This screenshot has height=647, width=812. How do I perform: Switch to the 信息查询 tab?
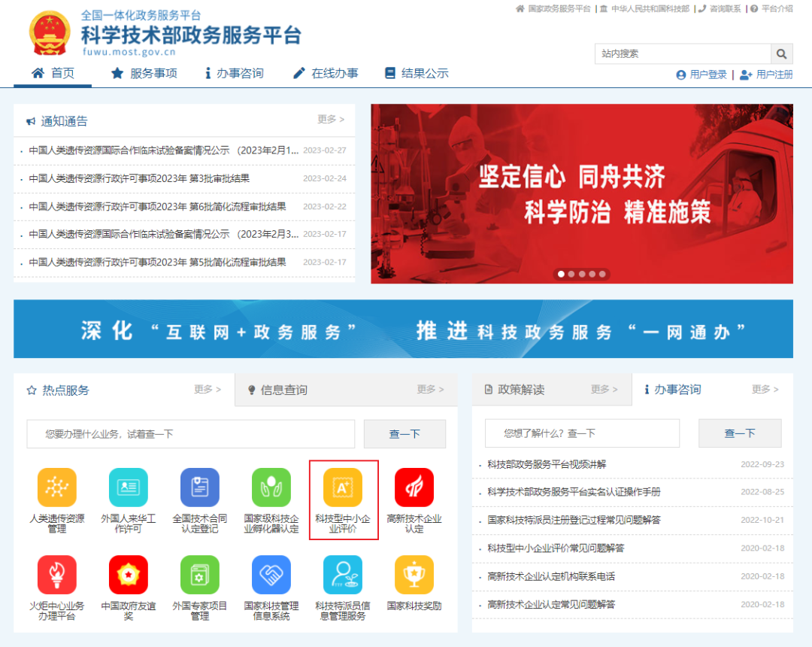click(x=277, y=390)
